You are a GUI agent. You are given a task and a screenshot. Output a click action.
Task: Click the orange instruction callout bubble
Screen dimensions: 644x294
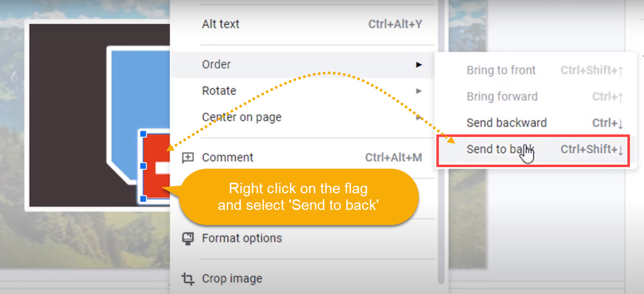[x=299, y=197]
